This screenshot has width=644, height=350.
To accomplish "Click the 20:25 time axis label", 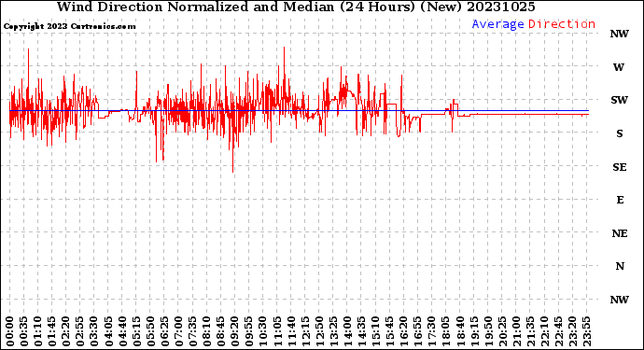I will click(502, 331).
